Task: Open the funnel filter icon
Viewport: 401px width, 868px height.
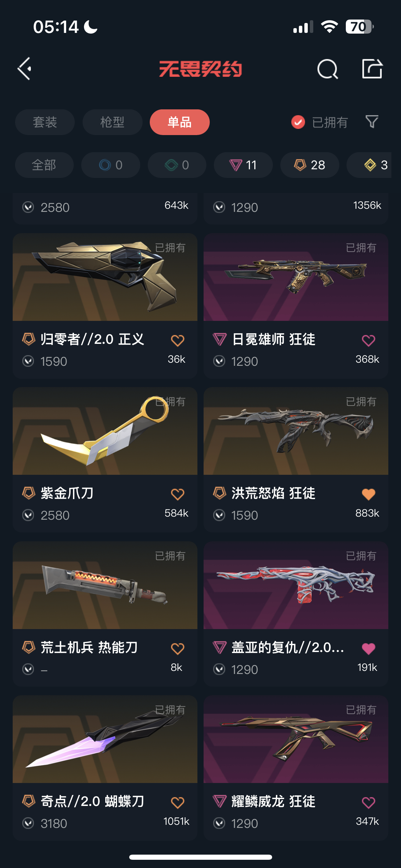Action: [x=372, y=122]
